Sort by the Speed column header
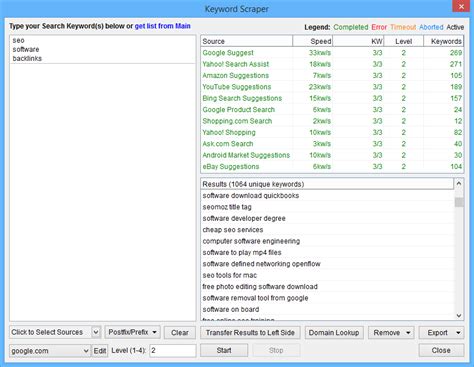The height and width of the screenshot is (367, 474). tap(313, 41)
